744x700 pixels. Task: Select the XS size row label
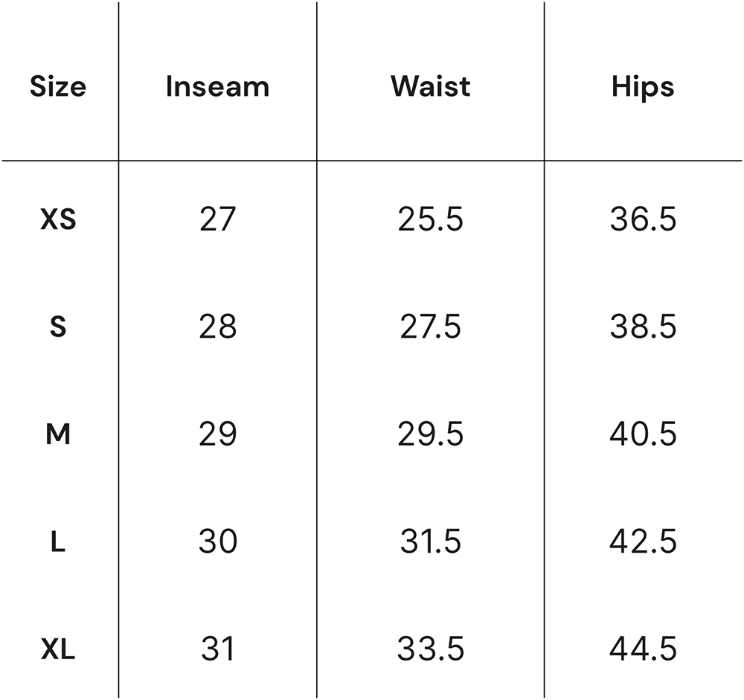58,219
